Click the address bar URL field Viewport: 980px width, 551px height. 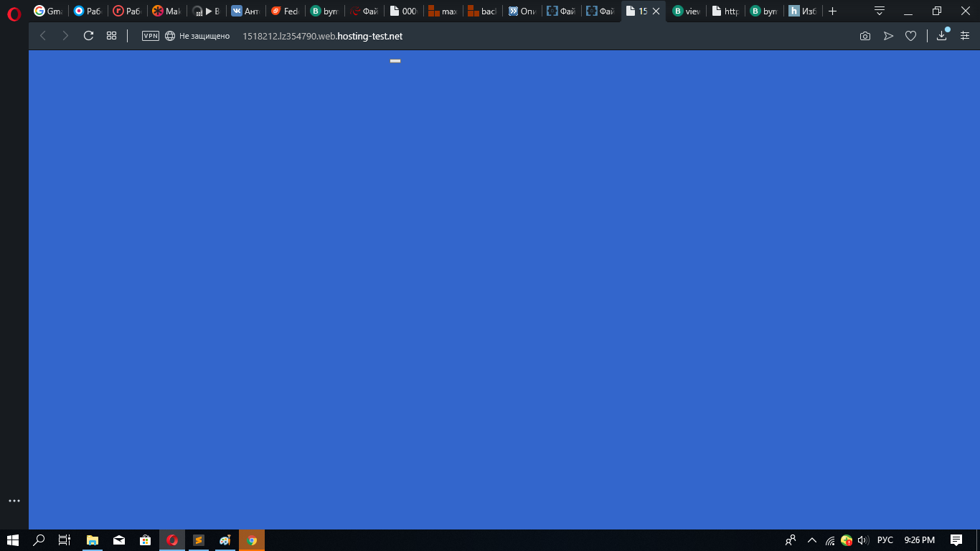click(323, 36)
